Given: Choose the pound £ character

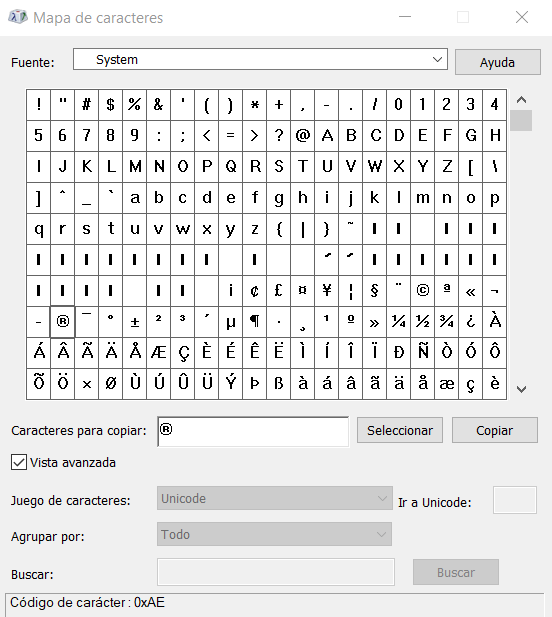Looking at the screenshot, I should click(279, 291).
